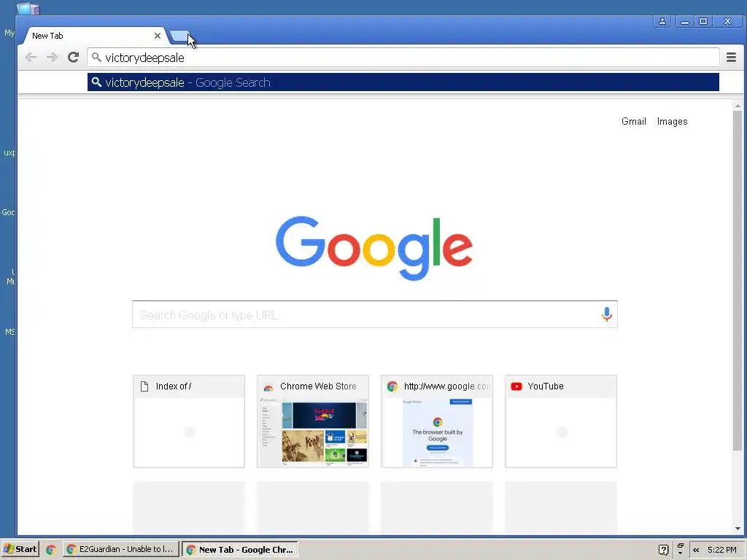Click the New Tab - Google Chrome taskbar button
The width and height of the screenshot is (747, 560).
click(x=239, y=549)
